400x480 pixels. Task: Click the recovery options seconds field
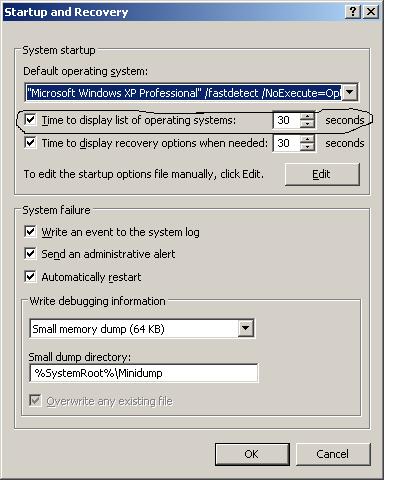tap(286, 143)
